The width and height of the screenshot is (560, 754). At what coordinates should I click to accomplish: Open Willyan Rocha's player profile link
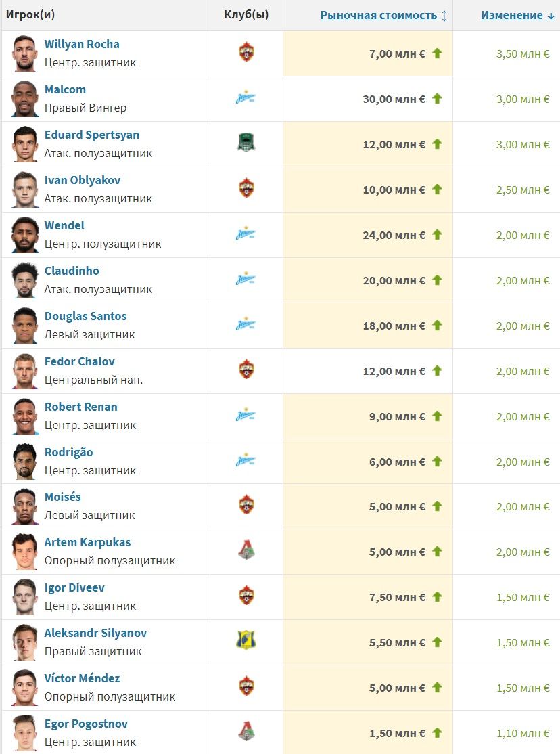point(82,44)
